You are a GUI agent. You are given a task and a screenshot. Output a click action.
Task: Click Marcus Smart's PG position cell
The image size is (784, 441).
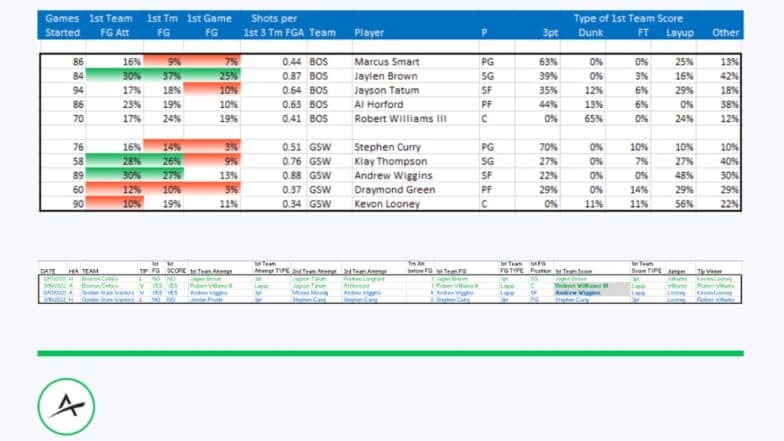coord(487,62)
